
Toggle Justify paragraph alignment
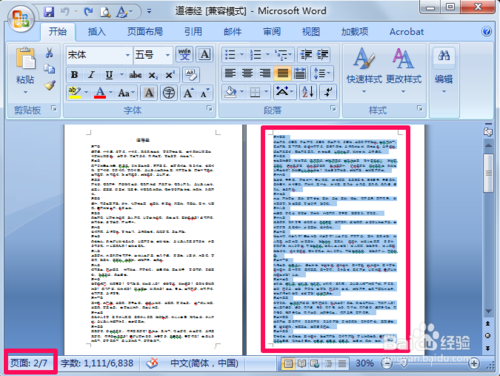click(282, 73)
